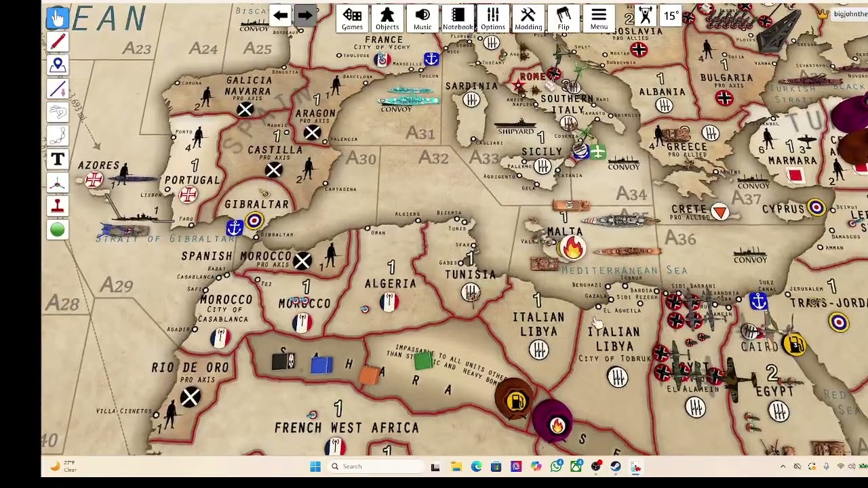Select the Gizmo axis tool
868x488 pixels.
(58, 183)
